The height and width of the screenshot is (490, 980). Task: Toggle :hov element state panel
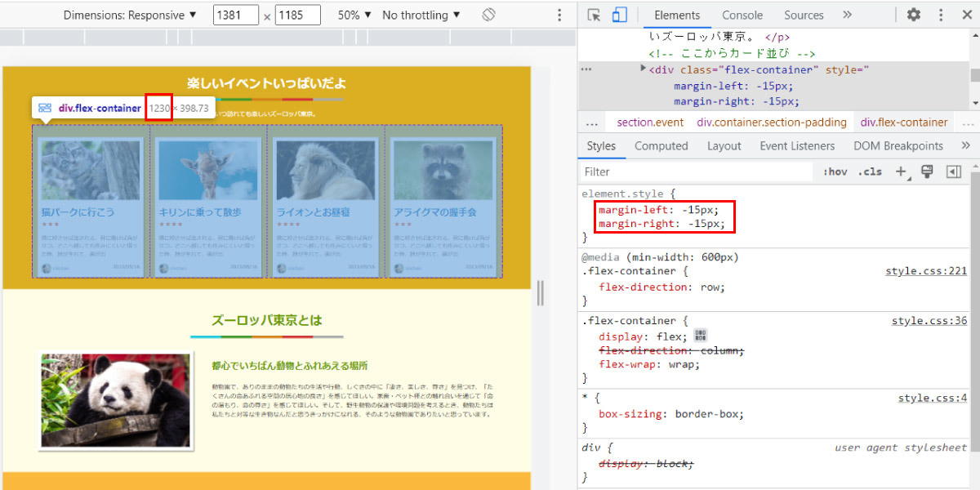[x=835, y=171]
